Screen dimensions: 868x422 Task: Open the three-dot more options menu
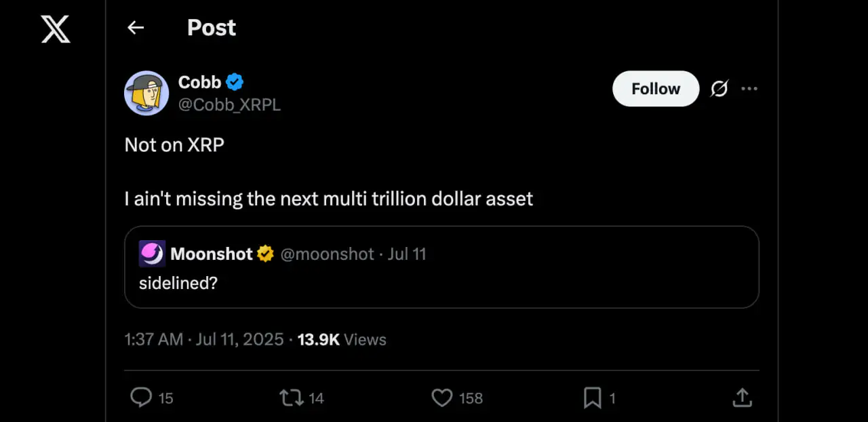[x=749, y=89]
